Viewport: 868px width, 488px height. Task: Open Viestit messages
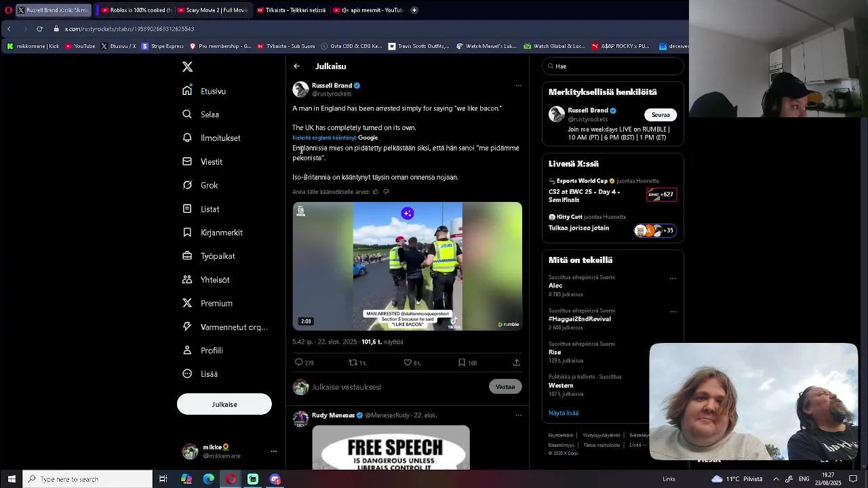point(202,162)
